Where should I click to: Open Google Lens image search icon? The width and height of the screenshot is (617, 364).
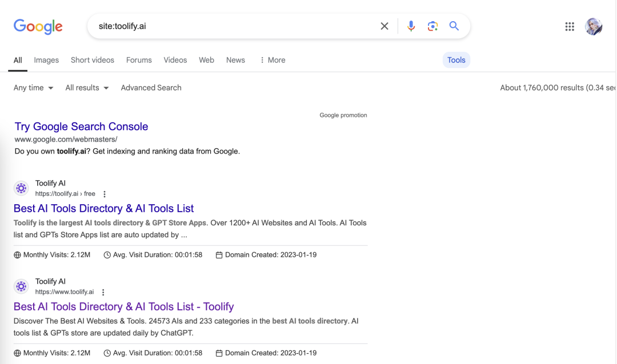pyautogui.click(x=432, y=26)
